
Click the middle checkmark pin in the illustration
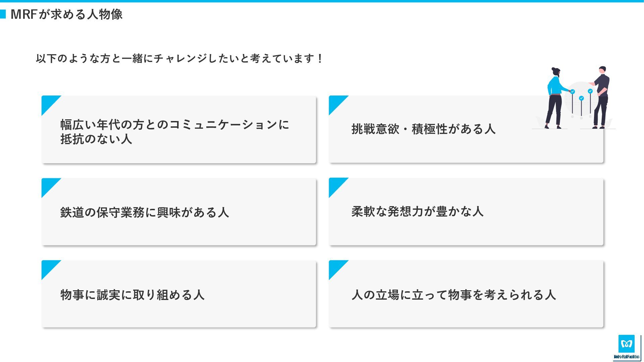click(x=581, y=98)
